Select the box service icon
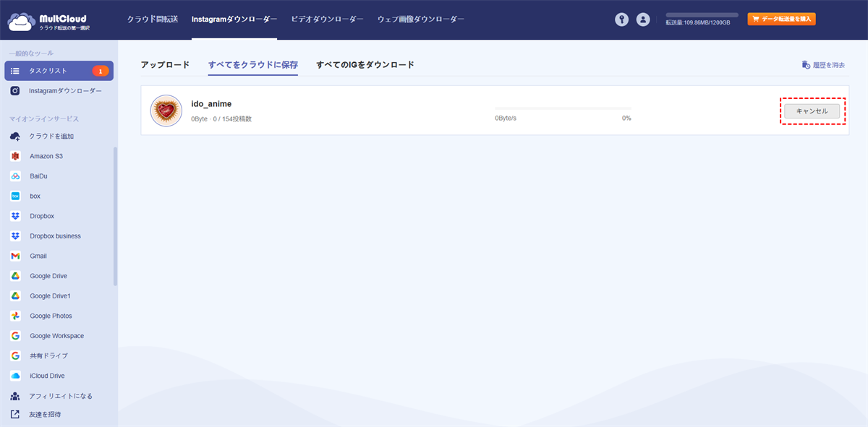This screenshot has height=427, width=868. tap(15, 196)
